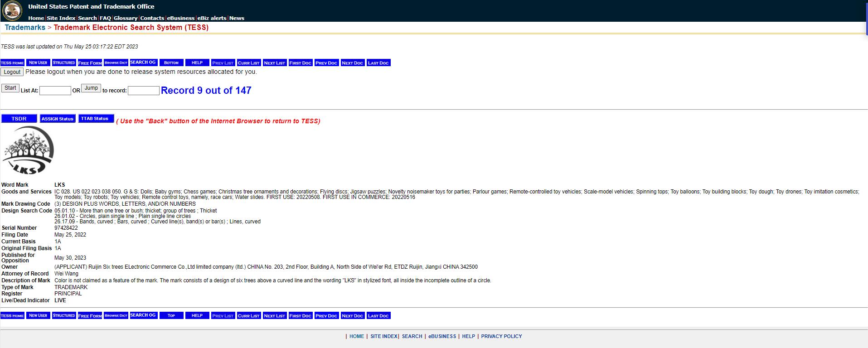Click the LKS trademark logo image

[28, 150]
